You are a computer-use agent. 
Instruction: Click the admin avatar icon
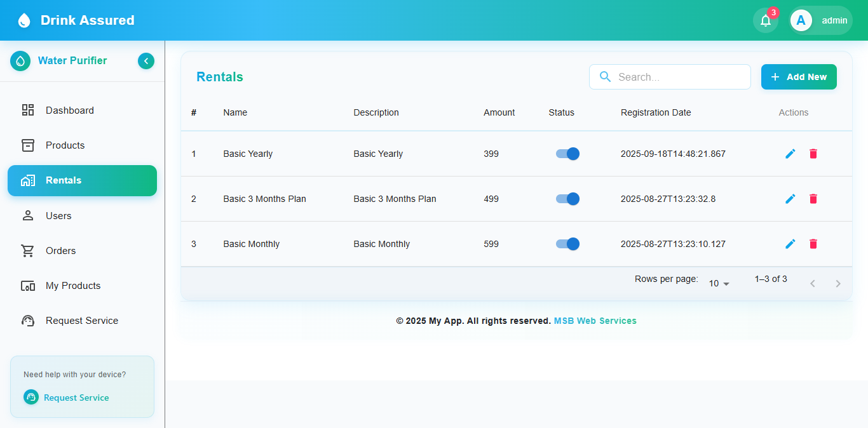coord(801,20)
